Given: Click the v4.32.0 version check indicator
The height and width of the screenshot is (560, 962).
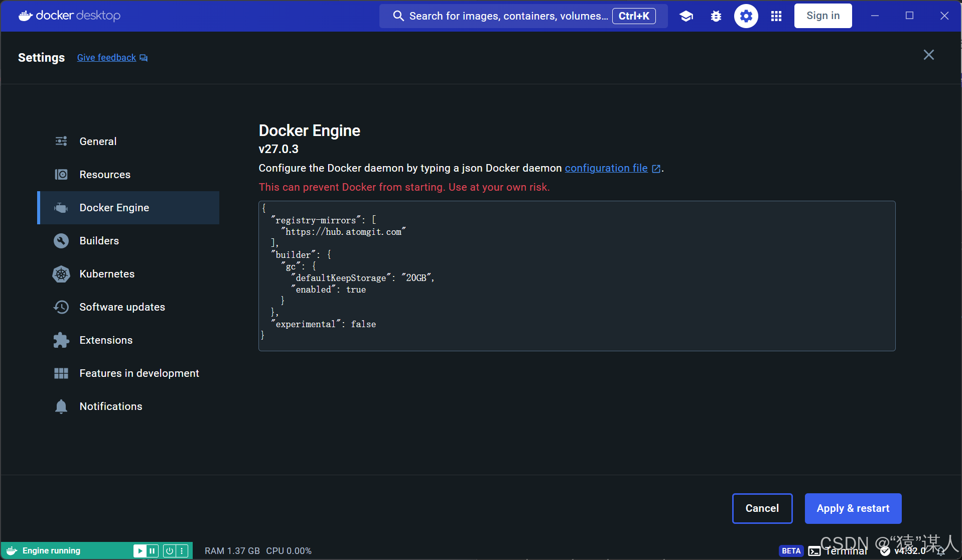Looking at the screenshot, I should 903,551.
